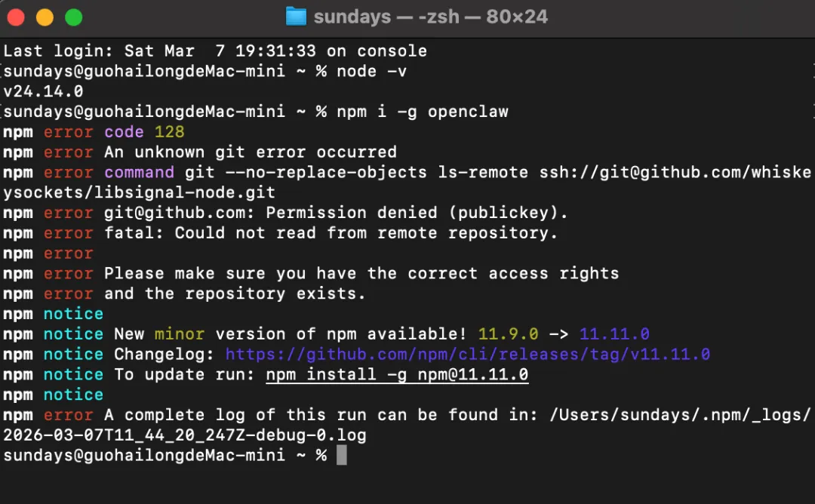This screenshot has height=504, width=815.
Task: Click the yellow minimize window button
Action: tap(45, 17)
